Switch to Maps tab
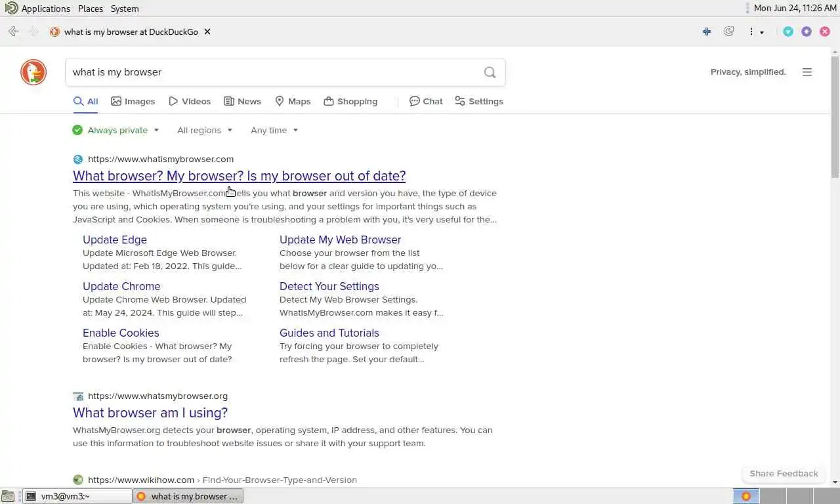 (x=293, y=101)
